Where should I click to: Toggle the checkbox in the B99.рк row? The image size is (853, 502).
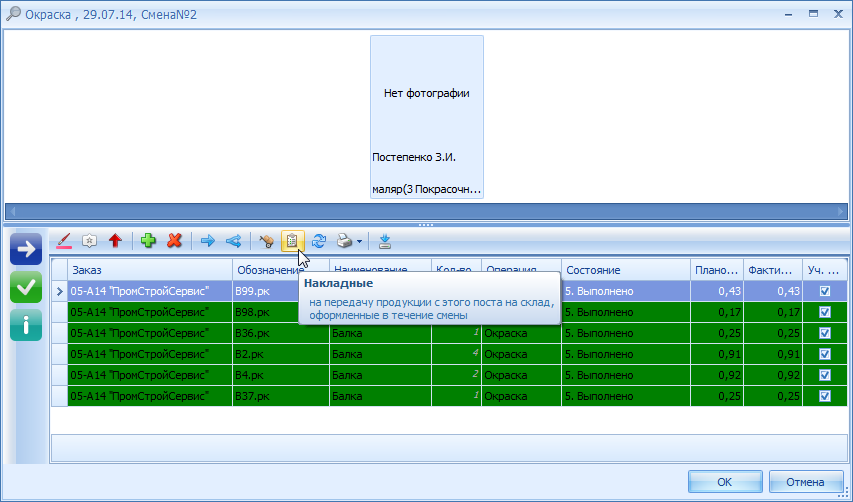825,291
